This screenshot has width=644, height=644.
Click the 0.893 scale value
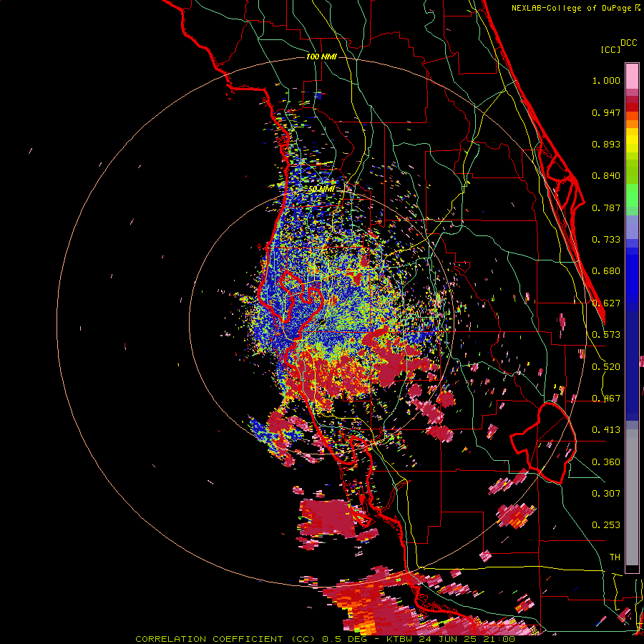tap(606, 144)
